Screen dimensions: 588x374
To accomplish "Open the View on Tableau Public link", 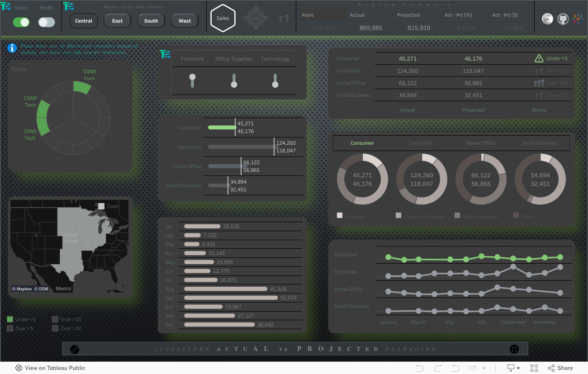I will [50, 368].
